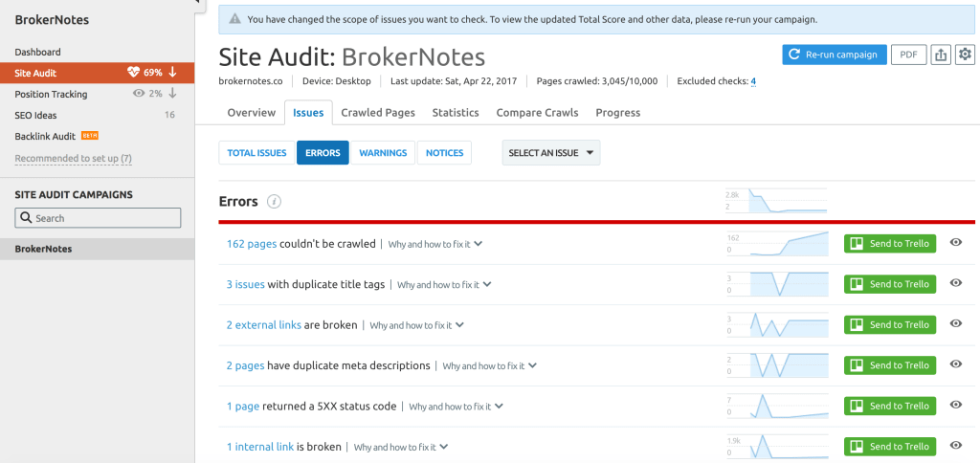Switch to the Progress tab
The height and width of the screenshot is (463, 980).
coord(617,113)
